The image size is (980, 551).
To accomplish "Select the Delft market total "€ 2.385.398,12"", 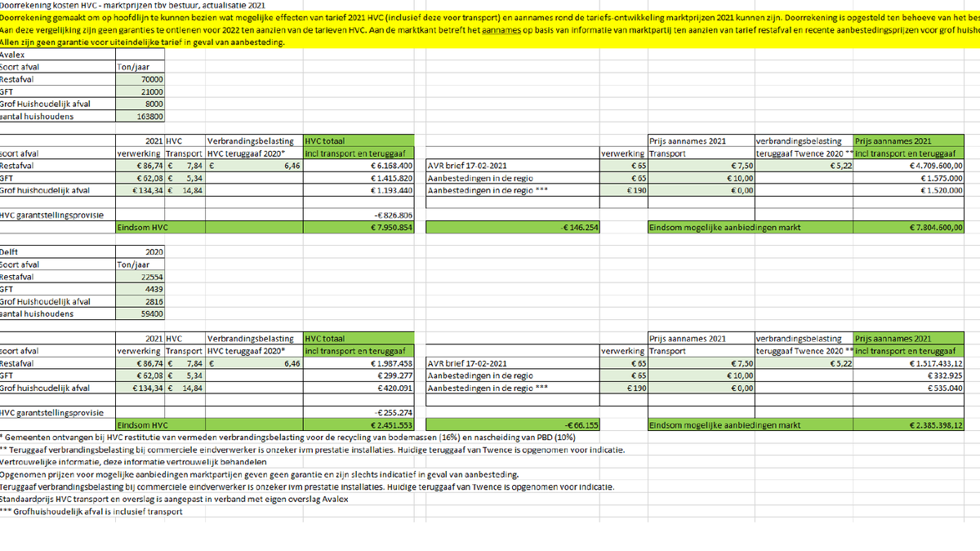I will tap(910, 424).
